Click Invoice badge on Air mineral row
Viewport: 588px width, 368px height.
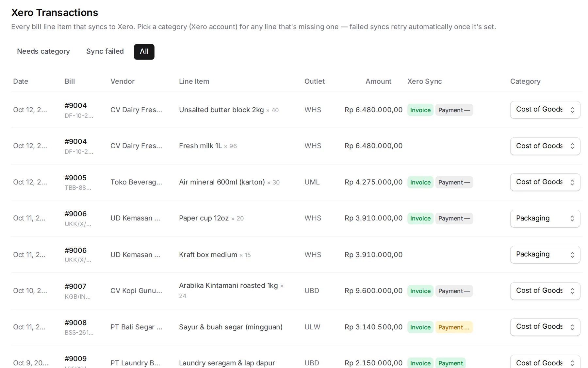(420, 183)
